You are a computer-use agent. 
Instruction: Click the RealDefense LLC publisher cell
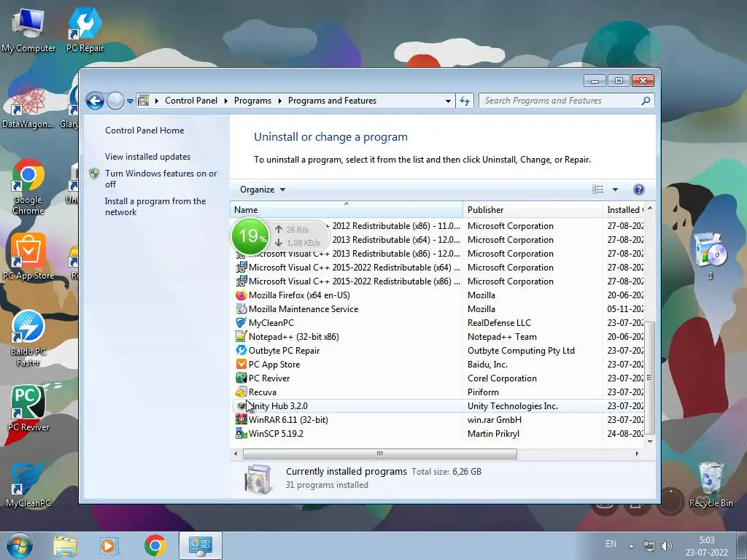pyautogui.click(x=499, y=323)
